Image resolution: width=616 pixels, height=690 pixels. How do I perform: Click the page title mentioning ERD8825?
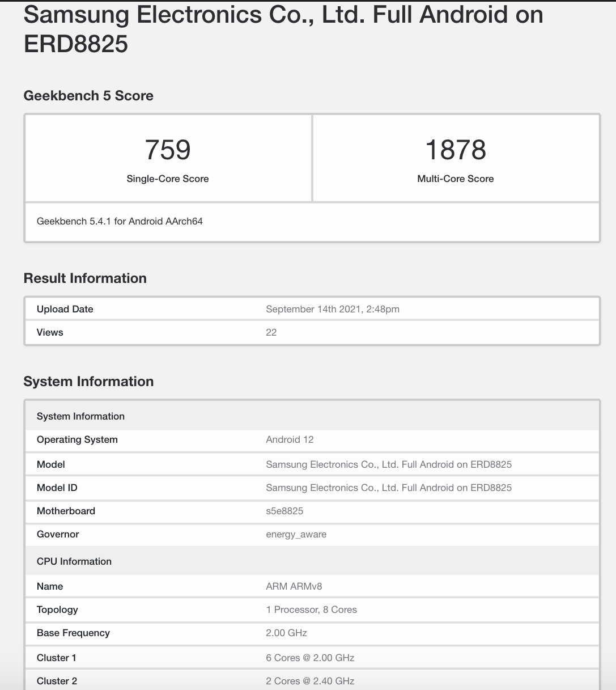[x=283, y=29]
